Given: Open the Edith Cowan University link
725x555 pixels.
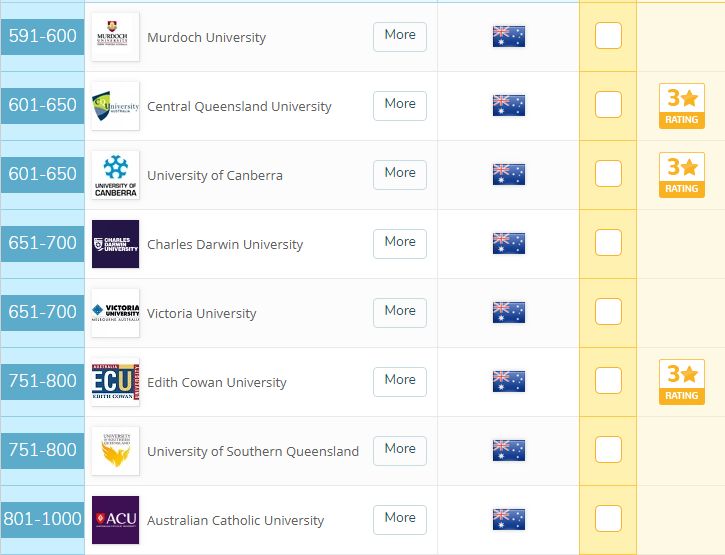Looking at the screenshot, I should coord(217,382).
